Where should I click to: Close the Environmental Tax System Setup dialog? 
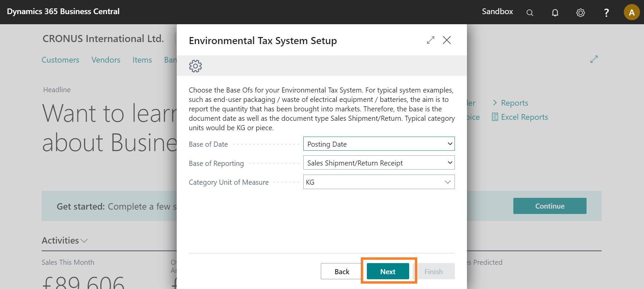(447, 40)
